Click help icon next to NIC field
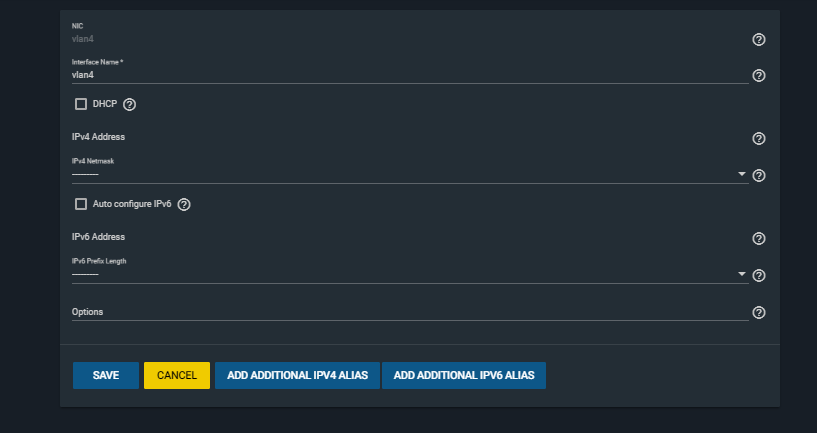This screenshot has height=433, width=817. [758, 40]
